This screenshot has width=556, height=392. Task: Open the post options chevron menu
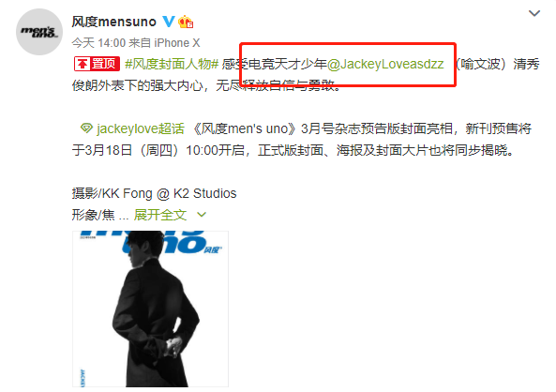534,13
